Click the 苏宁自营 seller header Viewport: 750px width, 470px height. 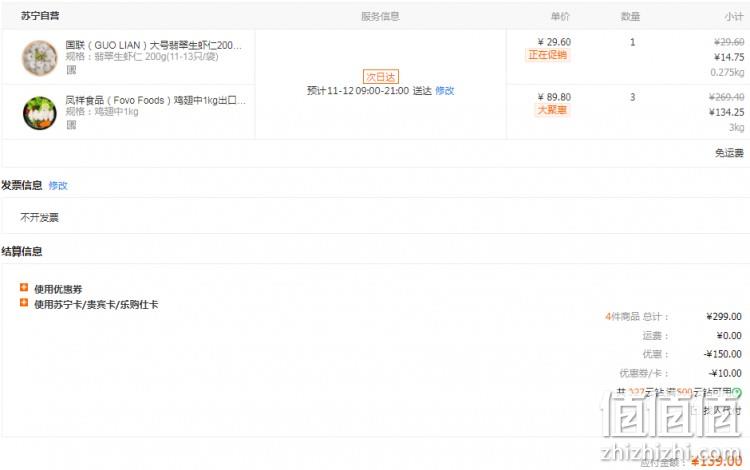click(x=40, y=16)
